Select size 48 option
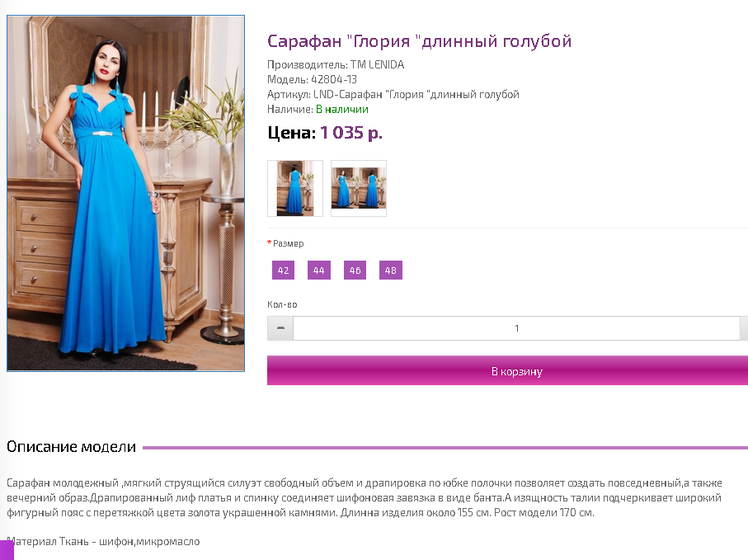The width and height of the screenshot is (748, 560). click(391, 270)
